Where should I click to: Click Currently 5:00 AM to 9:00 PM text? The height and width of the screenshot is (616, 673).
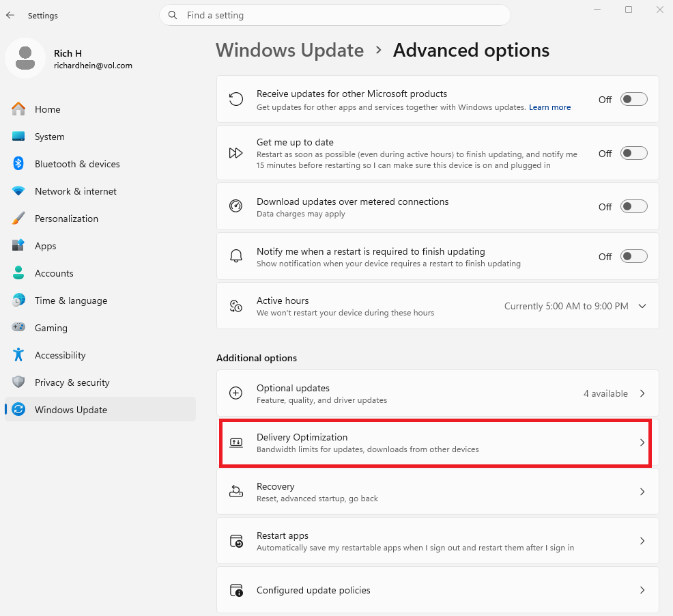click(566, 306)
